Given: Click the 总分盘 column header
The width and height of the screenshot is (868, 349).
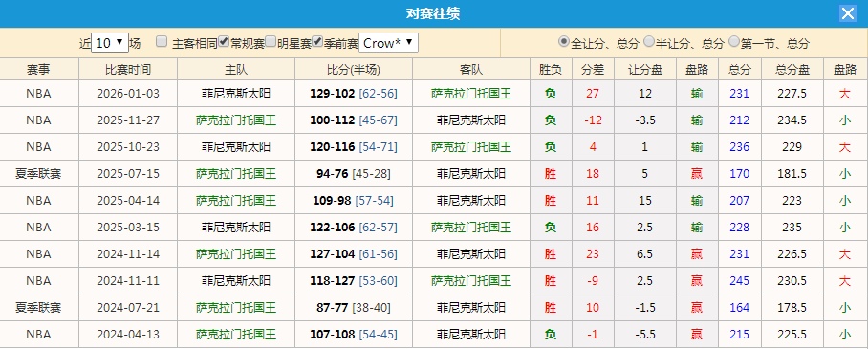Looking at the screenshot, I should [792, 70].
